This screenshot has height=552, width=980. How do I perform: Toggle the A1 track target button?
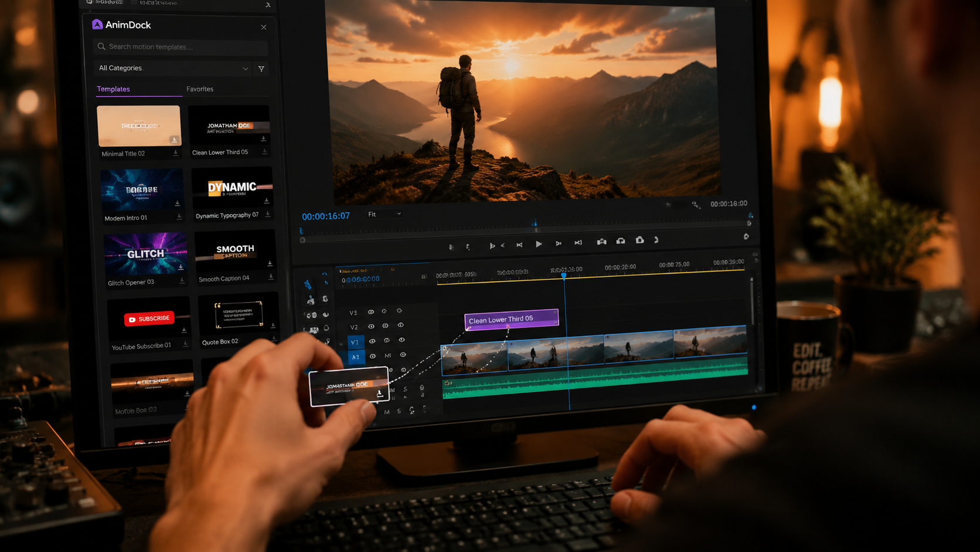(x=355, y=357)
